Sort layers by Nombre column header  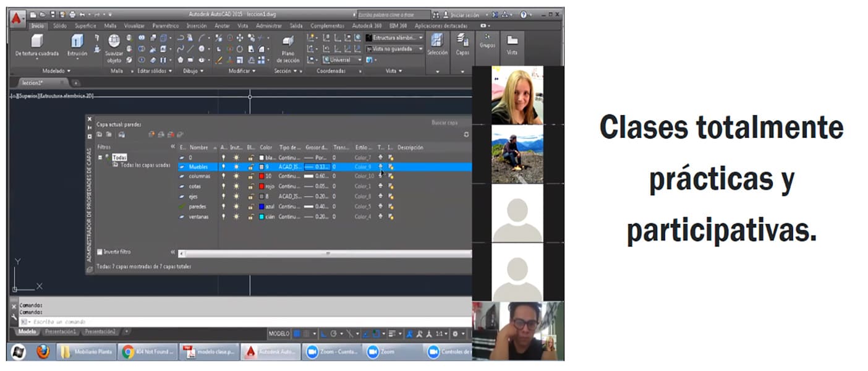[200, 148]
